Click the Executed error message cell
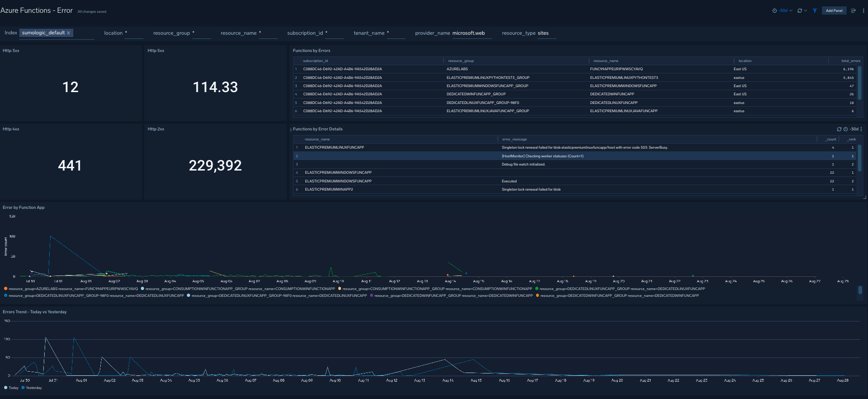The height and width of the screenshot is (399, 868). 509,181
